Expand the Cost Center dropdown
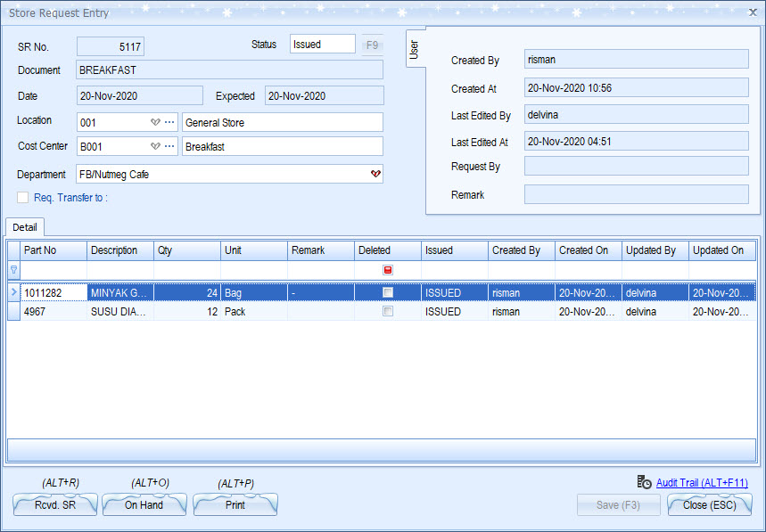The height and width of the screenshot is (532, 766). tap(154, 146)
